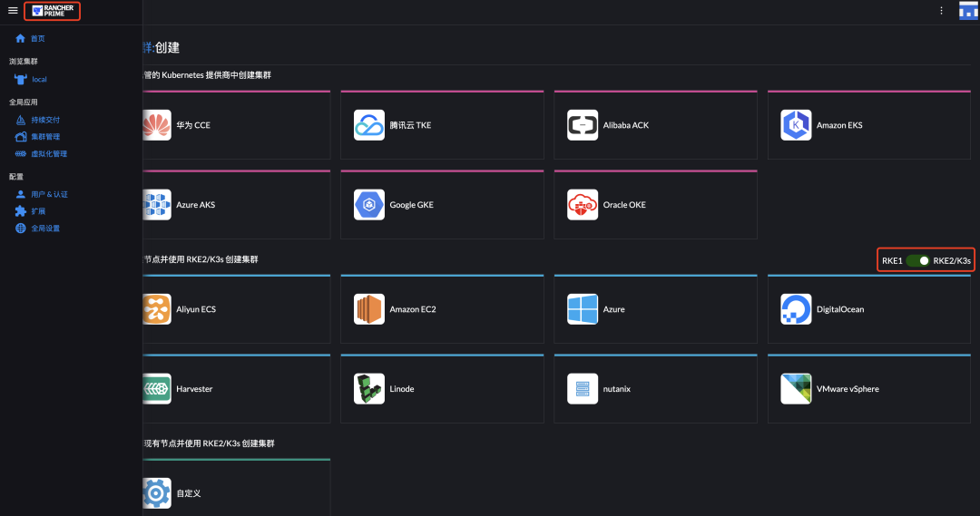Select the nutanix node driver card
This screenshot has width=980, height=516.
[656, 388]
